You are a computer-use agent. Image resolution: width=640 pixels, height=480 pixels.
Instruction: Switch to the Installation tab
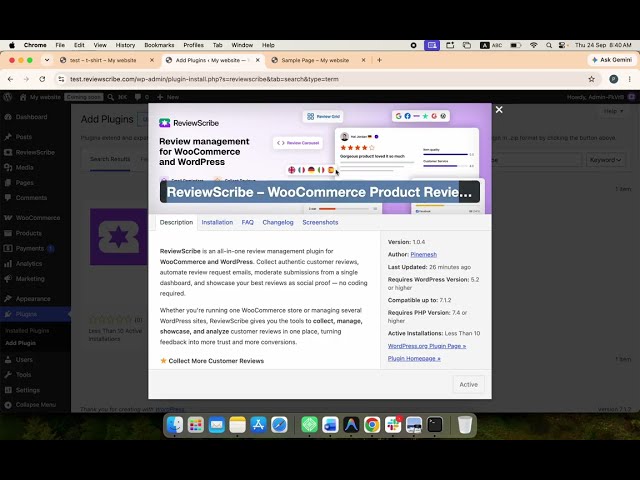point(217,222)
